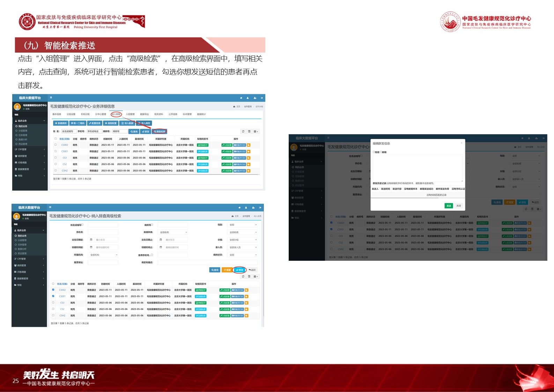Viewport: 554px width, 392px height.
Task: Click the 导入病例 import button
Action: click(x=144, y=123)
